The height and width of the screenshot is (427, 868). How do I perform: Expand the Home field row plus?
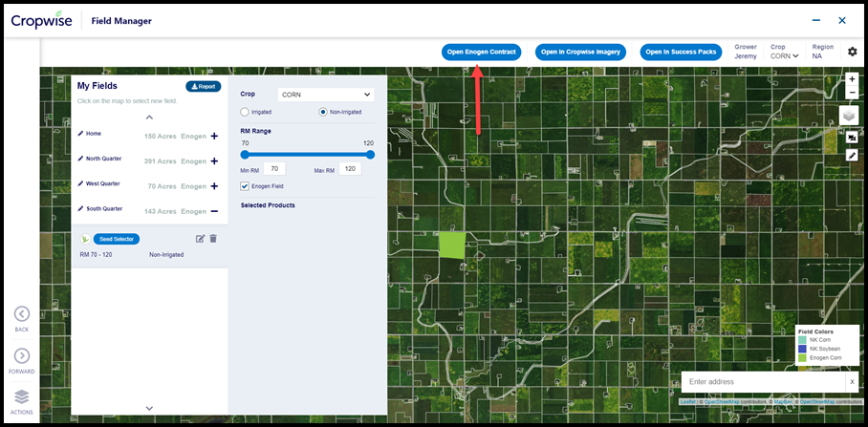[x=214, y=136]
